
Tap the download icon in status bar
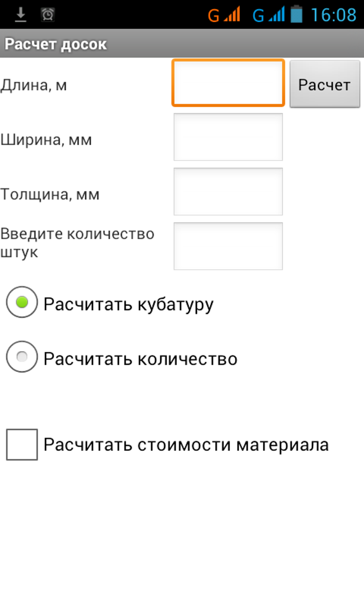[21, 15]
